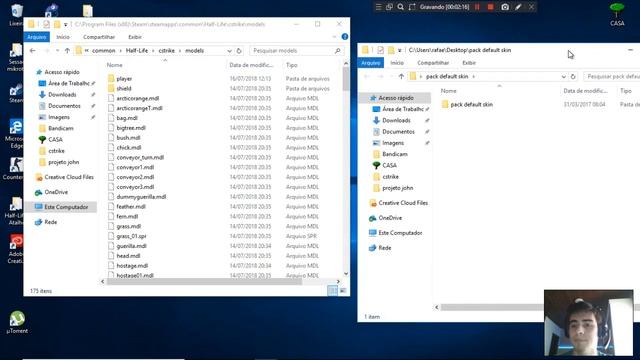Sort models list by Data de modificação column
640x360 pixels.
click(251, 65)
